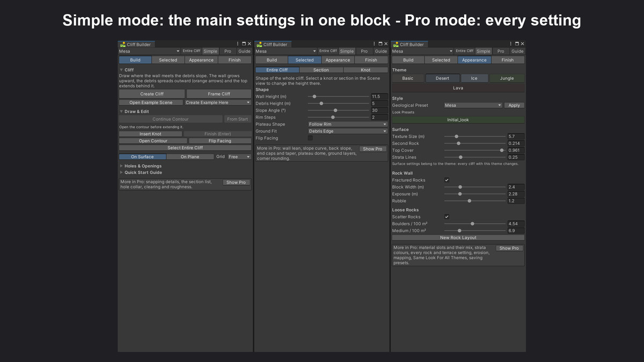Uncheck the Scatter Rocks checkbox

[x=447, y=217]
